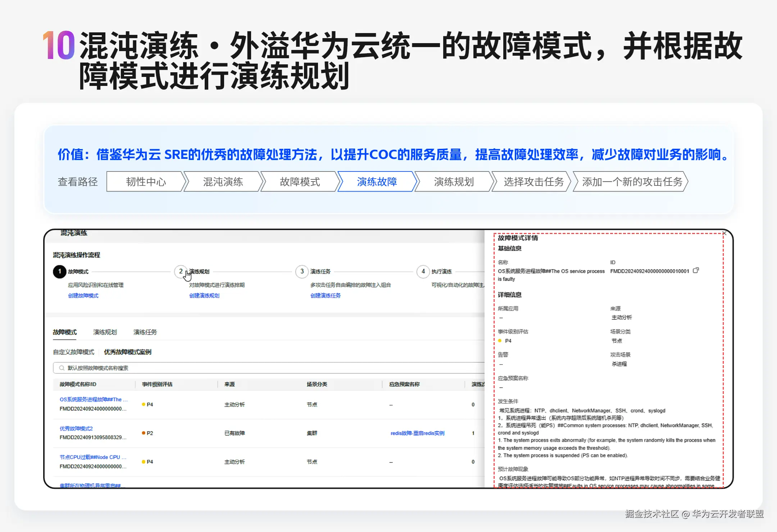The height and width of the screenshot is (532, 777).
Task: Open the 优秀故障模式2 fault mode entry
Action: point(76,428)
